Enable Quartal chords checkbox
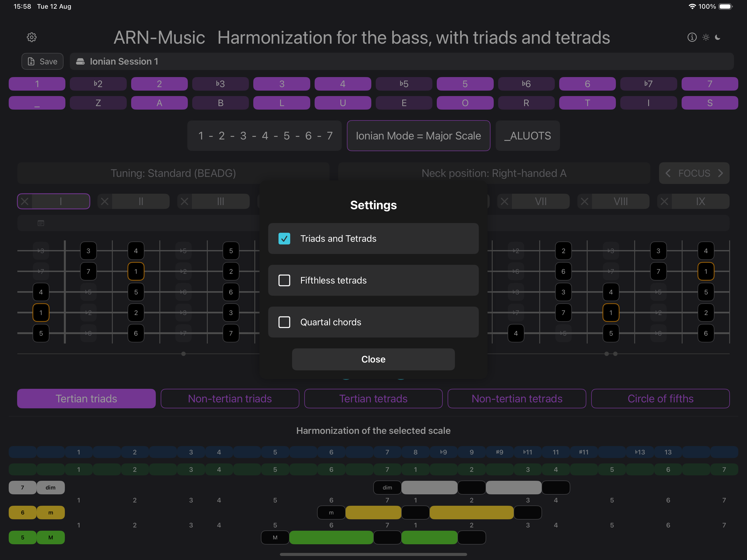The image size is (747, 560). [x=284, y=322]
